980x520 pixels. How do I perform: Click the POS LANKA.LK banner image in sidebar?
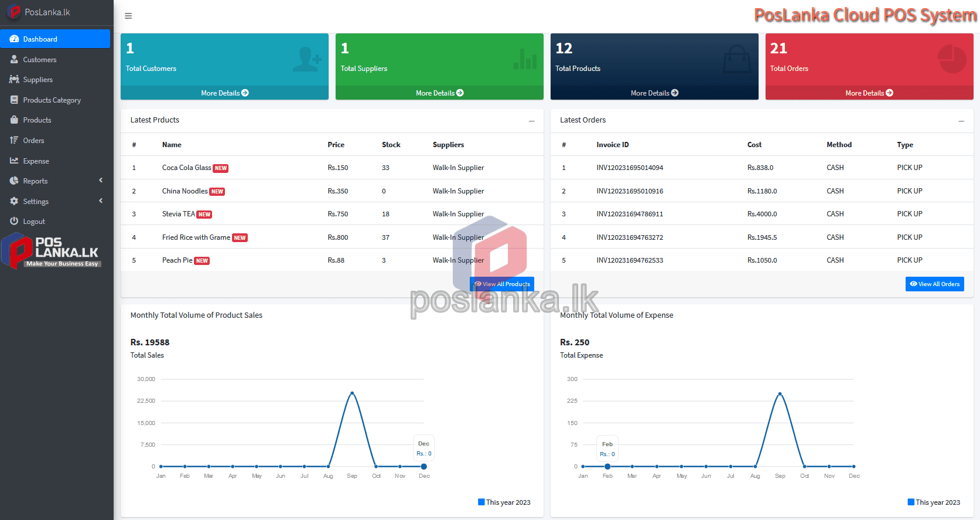[52, 251]
